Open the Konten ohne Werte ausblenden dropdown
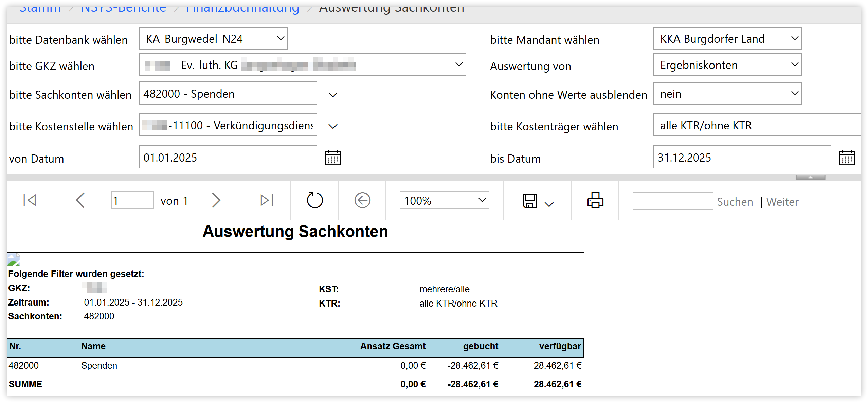 [727, 93]
